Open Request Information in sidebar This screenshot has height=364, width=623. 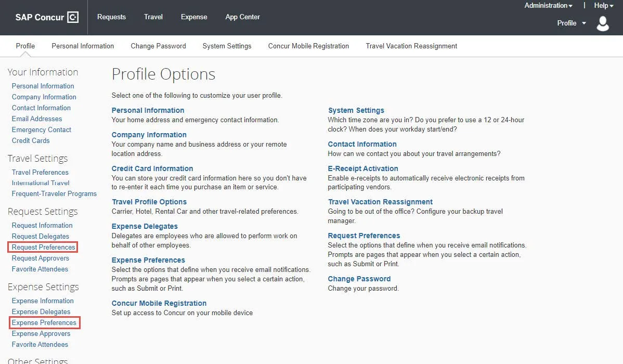click(x=42, y=226)
